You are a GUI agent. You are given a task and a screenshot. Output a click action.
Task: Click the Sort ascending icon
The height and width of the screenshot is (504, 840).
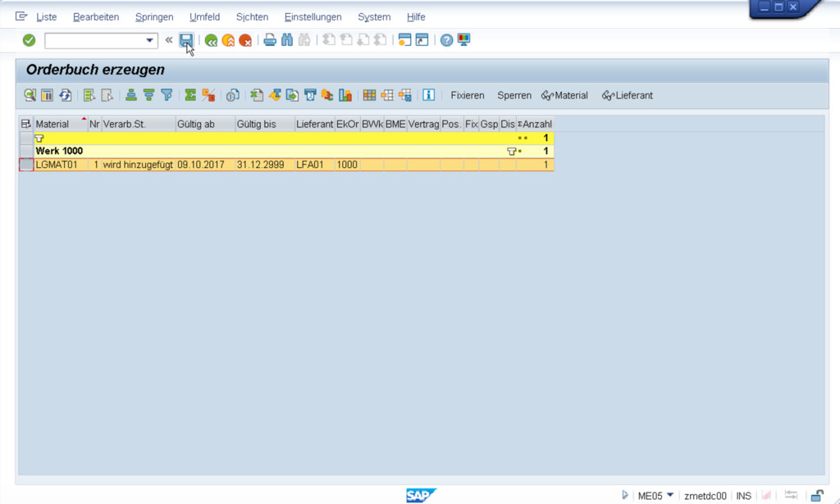(130, 95)
